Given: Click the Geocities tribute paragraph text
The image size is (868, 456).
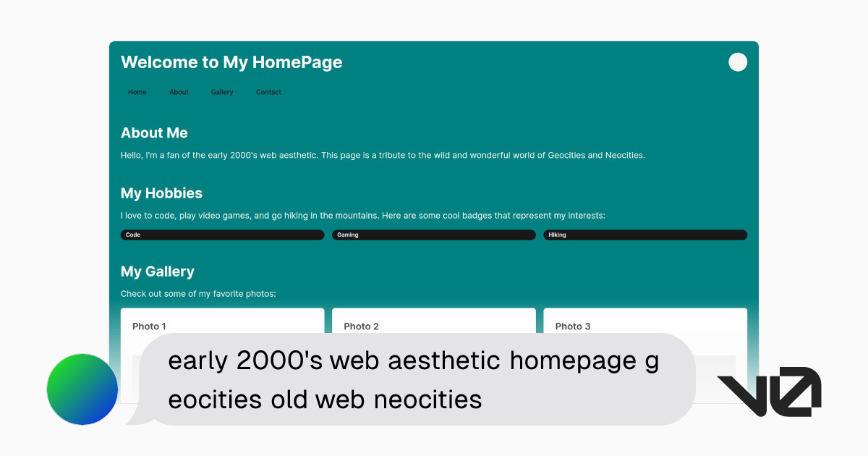Looking at the screenshot, I should tap(382, 155).
